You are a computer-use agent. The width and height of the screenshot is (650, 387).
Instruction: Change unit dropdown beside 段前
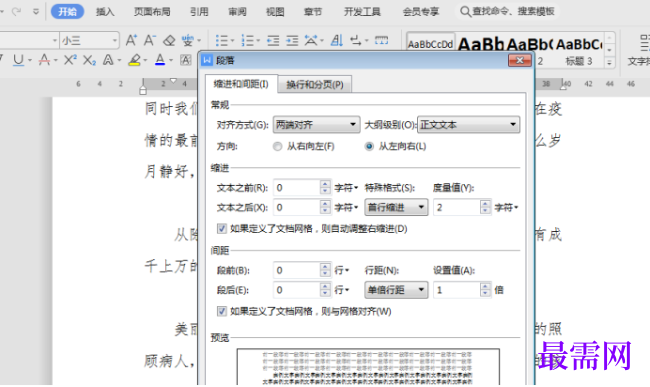click(342, 270)
